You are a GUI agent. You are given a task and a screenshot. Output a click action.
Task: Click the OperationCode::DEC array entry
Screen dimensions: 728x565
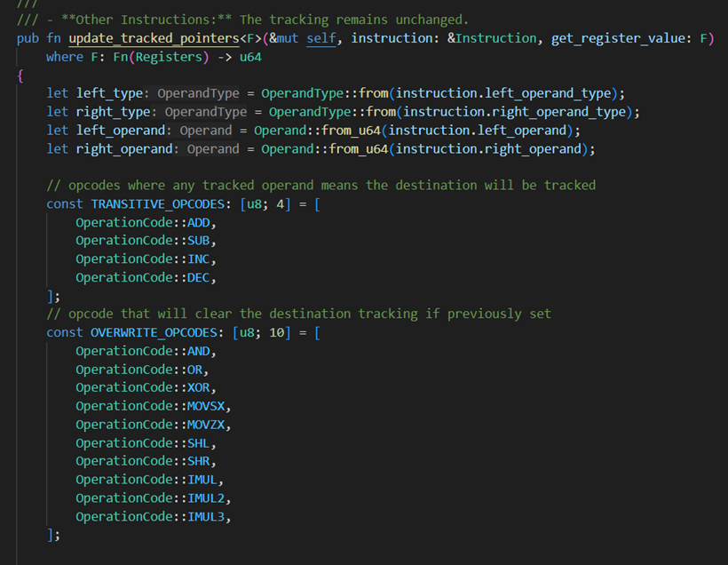tap(146, 277)
